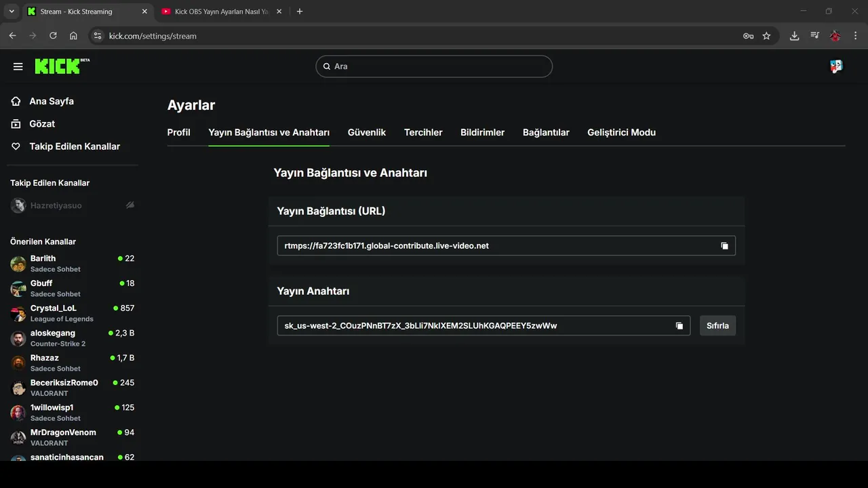Click the Sıfırla reset key button

pyautogui.click(x=717, y=326)
